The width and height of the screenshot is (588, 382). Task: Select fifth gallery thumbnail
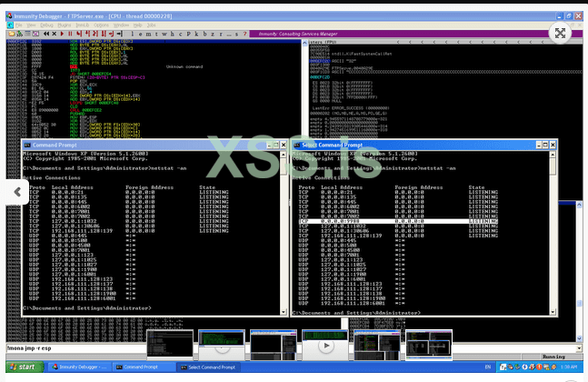pos(377,344)
